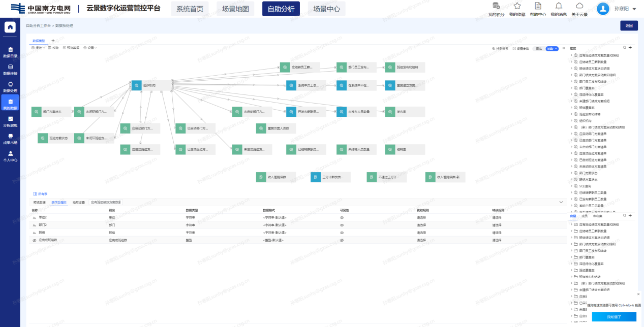Image resolution: width=644 pixels, height=327 pixels.
Task: Open the 抽取 mode dropdown
Action: (552, 49)
